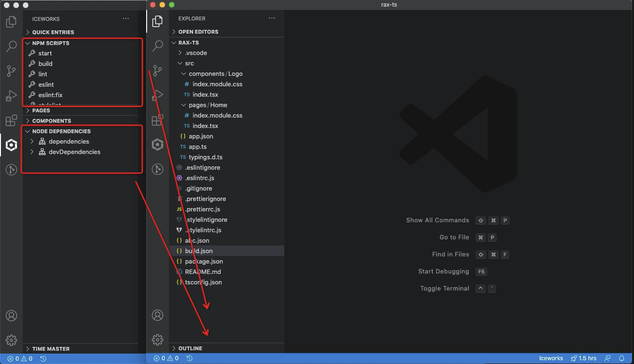The width and height of the screenshot is (634, 364).
Task: Click the 1.5 hrs time tracker in status bar
Action: pyautogui.click(x=584, y=358)
